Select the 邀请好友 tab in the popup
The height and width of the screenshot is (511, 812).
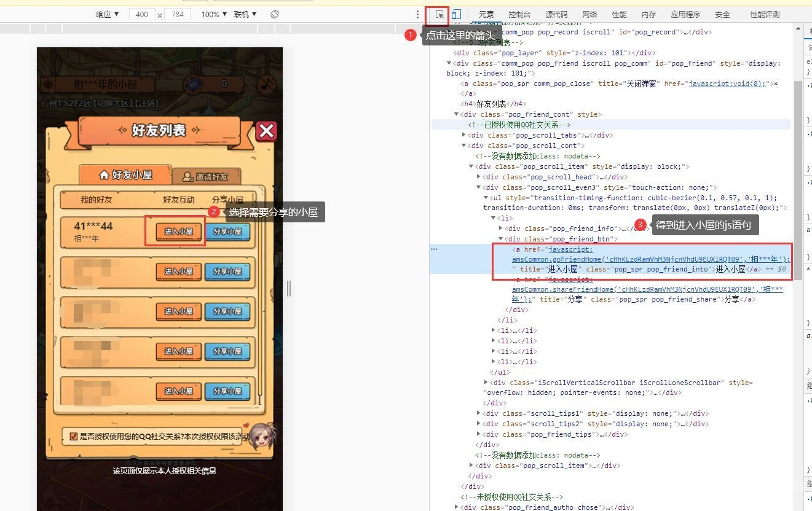coord(206,176)
